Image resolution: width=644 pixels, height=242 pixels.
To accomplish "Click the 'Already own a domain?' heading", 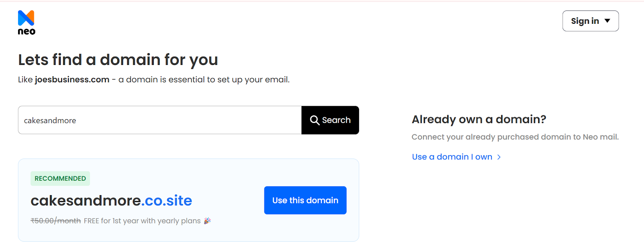I will 479,119.
